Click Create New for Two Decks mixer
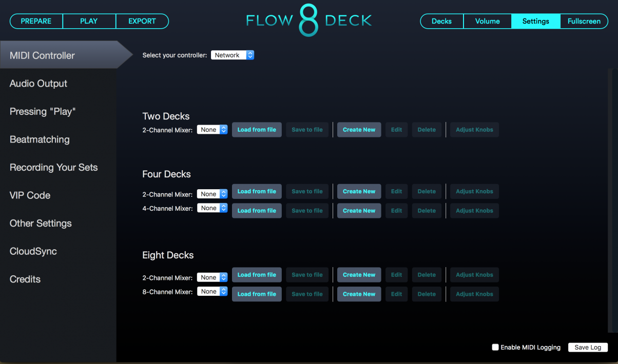The width and height of the screenshot is (618, 364). [359, 130]
